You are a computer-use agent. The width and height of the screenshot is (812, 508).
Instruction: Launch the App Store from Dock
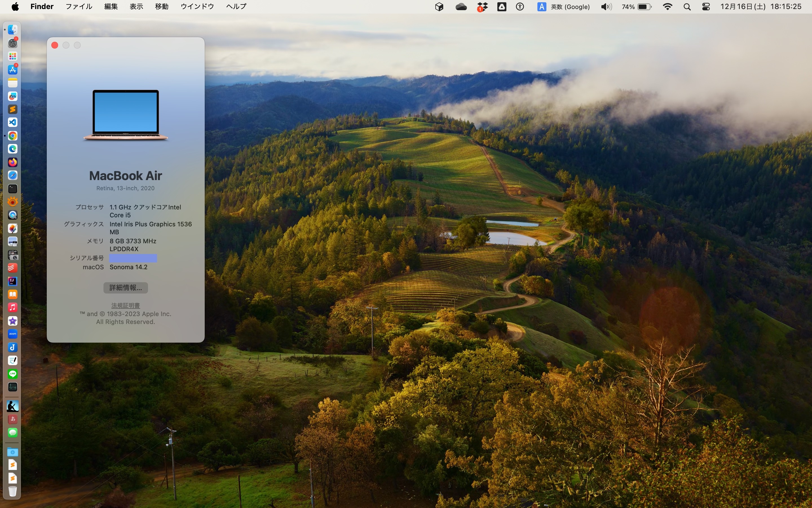(13, 69)
